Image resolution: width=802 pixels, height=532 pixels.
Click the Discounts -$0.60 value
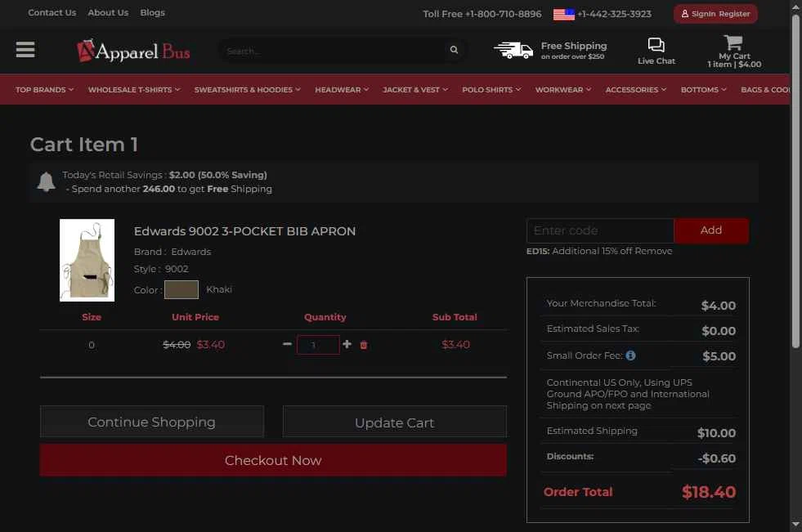[717, 458]
